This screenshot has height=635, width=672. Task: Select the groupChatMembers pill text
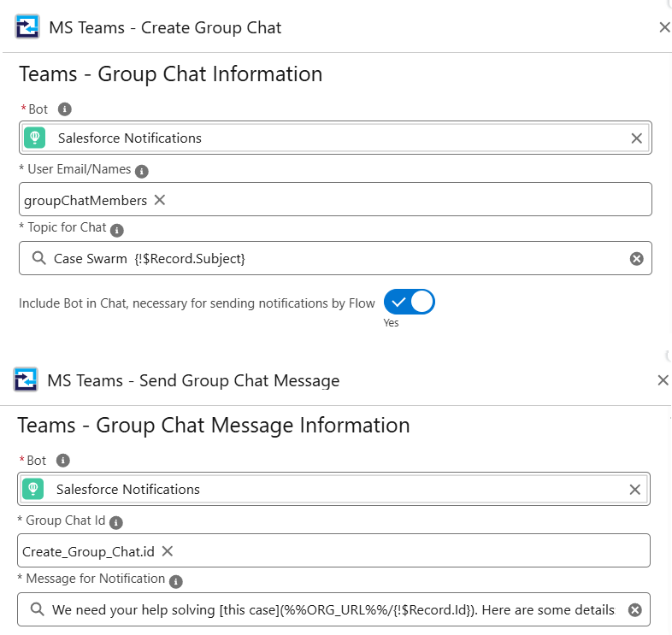click(x=85, y=201)
